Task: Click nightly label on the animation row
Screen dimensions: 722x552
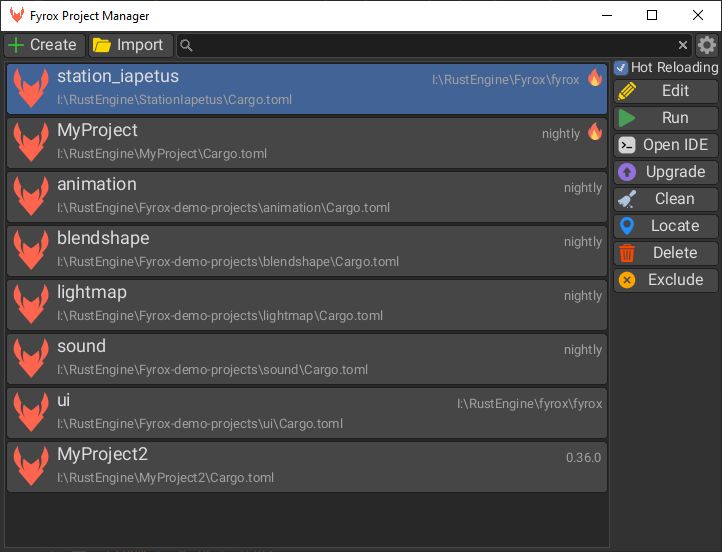Action: 583,188
